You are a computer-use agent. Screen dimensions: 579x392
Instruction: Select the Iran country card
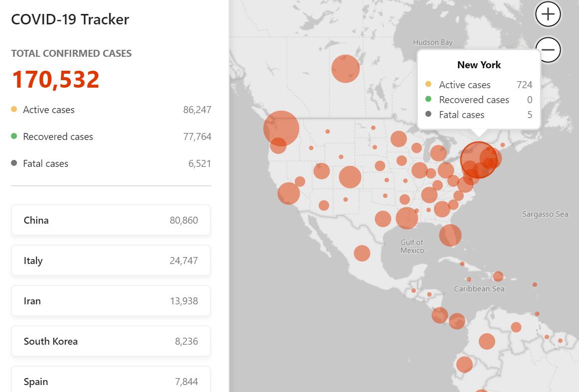[x=111, y=301]
